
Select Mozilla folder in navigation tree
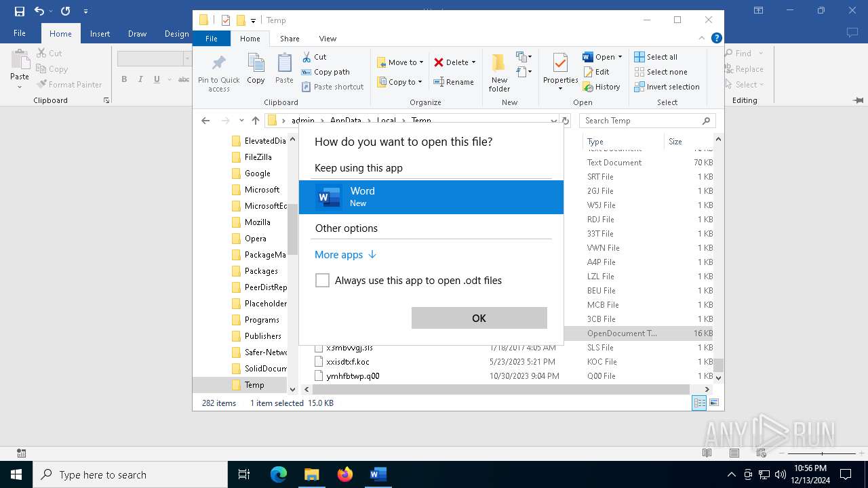257,222
